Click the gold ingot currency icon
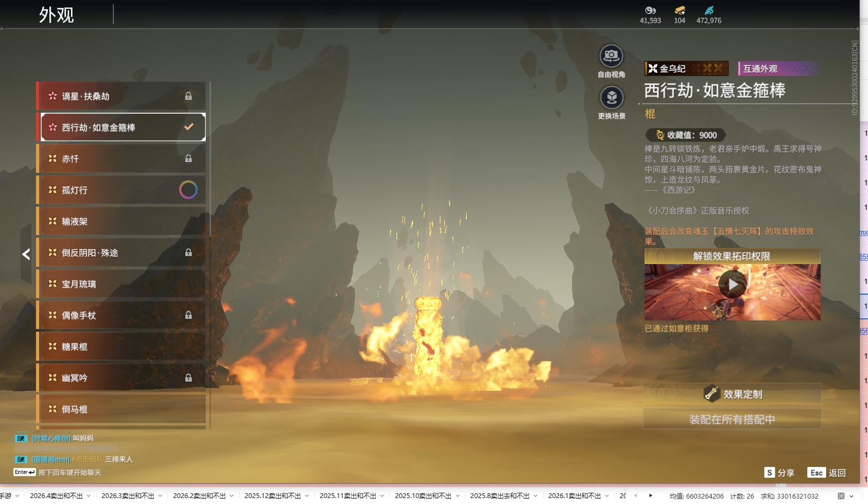The image size is (868, 504). point(679,10)
